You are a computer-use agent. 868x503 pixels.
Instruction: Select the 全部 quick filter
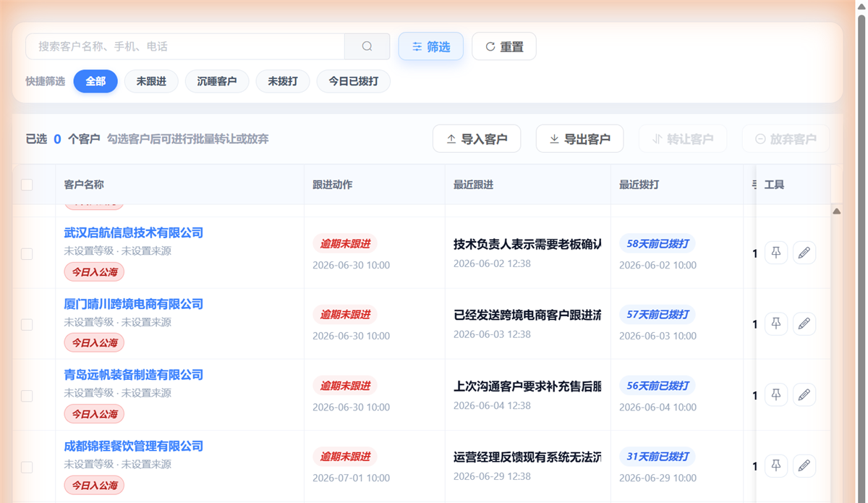tap(95, 81)
